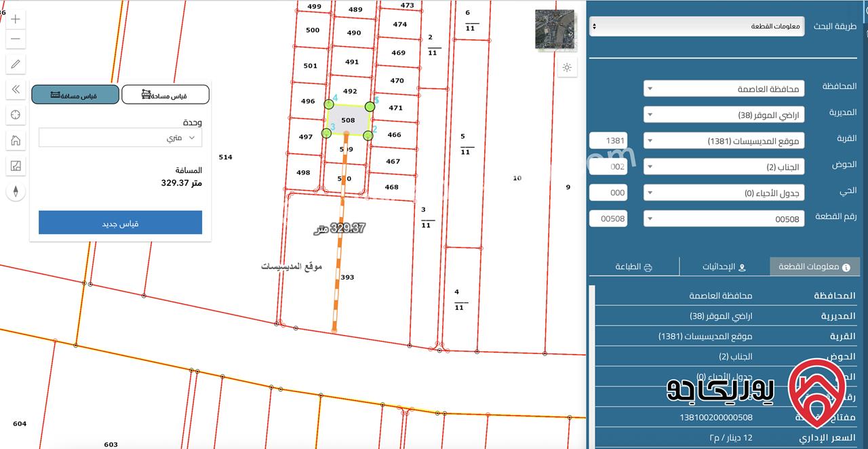The height and width of the screenshot is (449, 868).
Task: Switch to satellite basemap thumbnail
Action: click(555, 29)
